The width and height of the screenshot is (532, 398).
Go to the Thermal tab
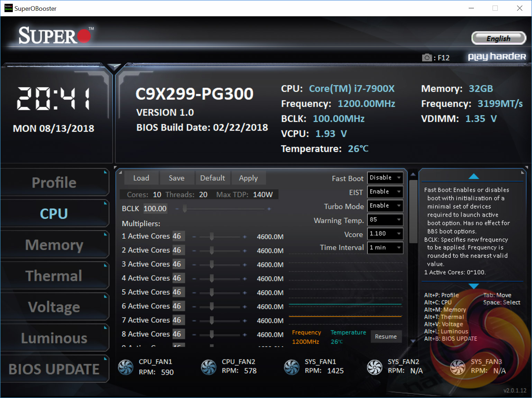click(x=54, y=276)
